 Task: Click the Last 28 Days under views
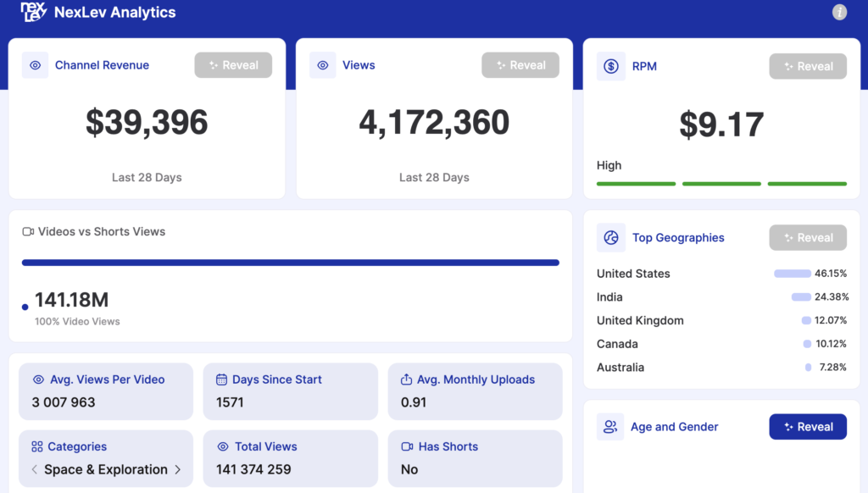pyautogui.click(x=434, y=178)
